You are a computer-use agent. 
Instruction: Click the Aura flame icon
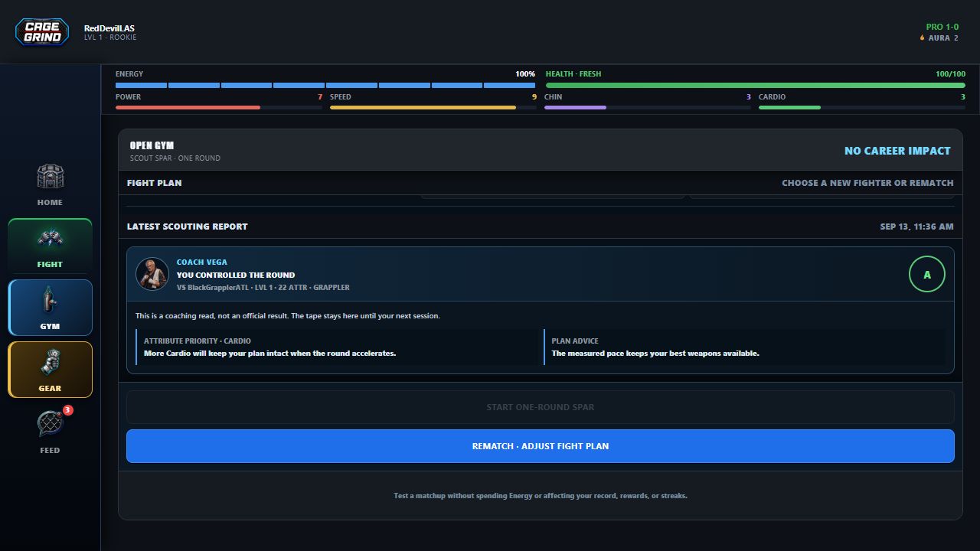point(923,37)
